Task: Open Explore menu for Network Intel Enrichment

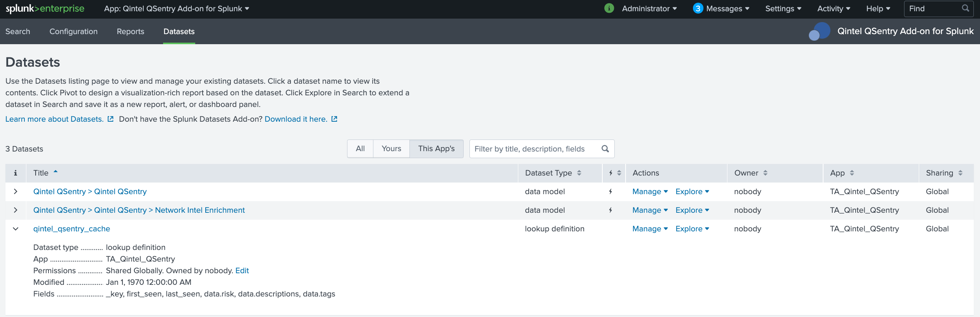Action: point(692,210)
